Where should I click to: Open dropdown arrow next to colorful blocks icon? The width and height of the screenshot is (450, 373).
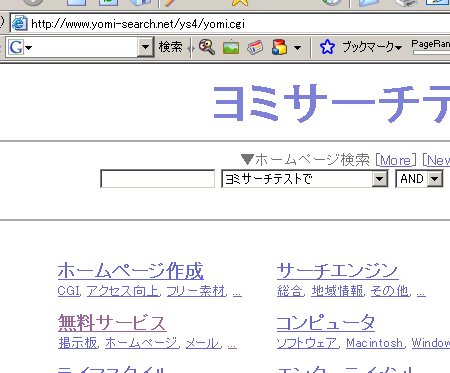[x=298, y=48]
